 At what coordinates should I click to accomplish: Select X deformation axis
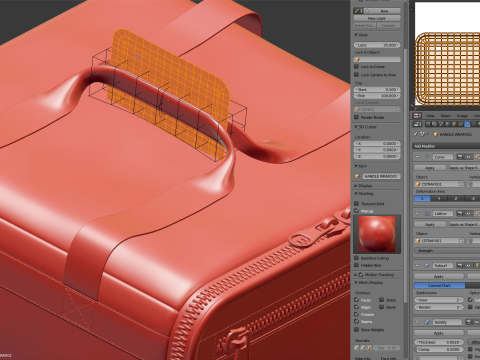[x=422, y=198]
